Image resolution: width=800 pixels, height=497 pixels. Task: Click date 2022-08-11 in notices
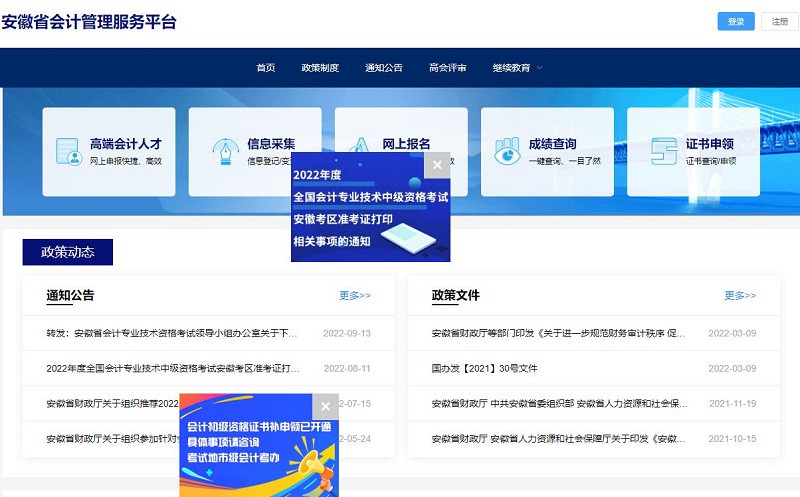coord(347,368)
